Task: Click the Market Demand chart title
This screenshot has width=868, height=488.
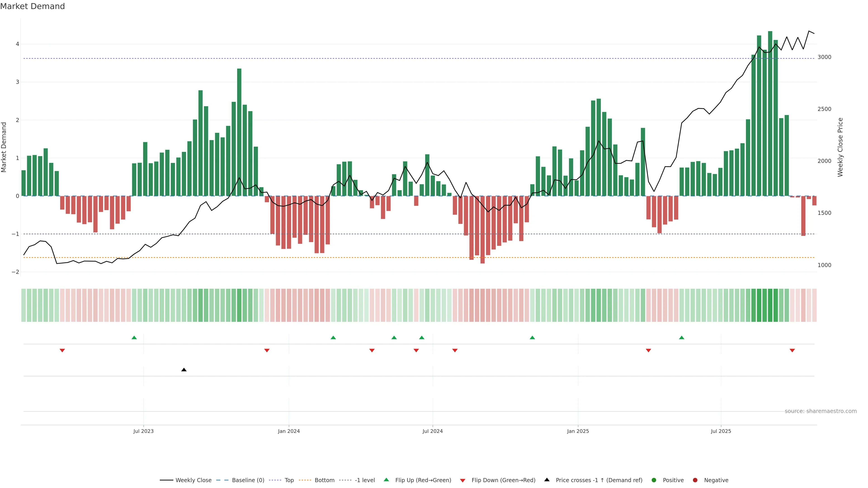Action: pyautogui.click(x=32, y=6)
